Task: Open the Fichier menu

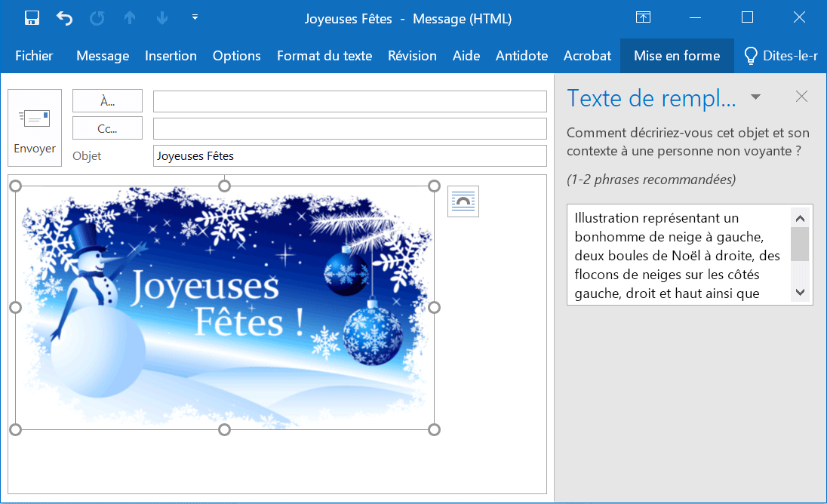Action: (x=34, y=56)
